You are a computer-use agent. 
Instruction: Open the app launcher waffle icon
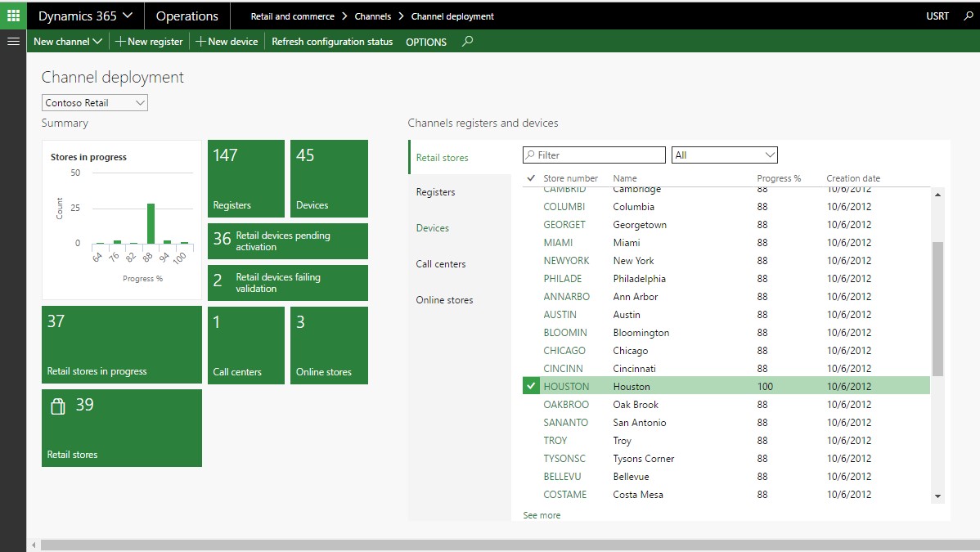click(13, 16)
